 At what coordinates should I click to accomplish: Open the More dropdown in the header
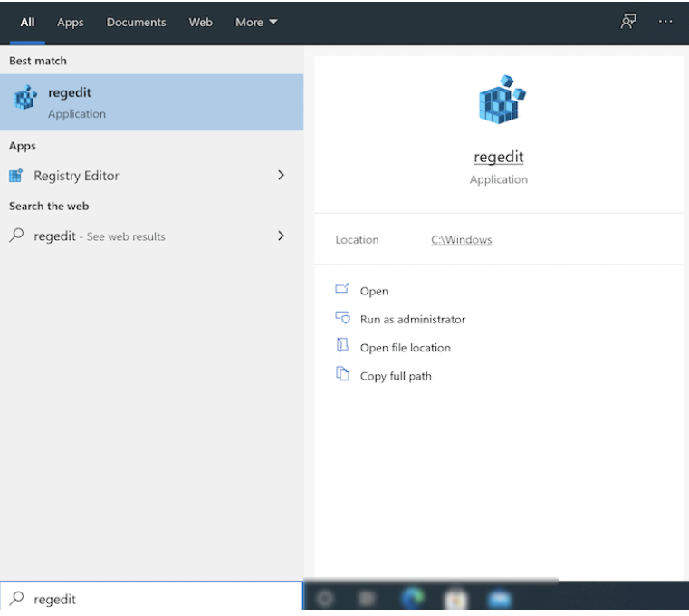256,23
